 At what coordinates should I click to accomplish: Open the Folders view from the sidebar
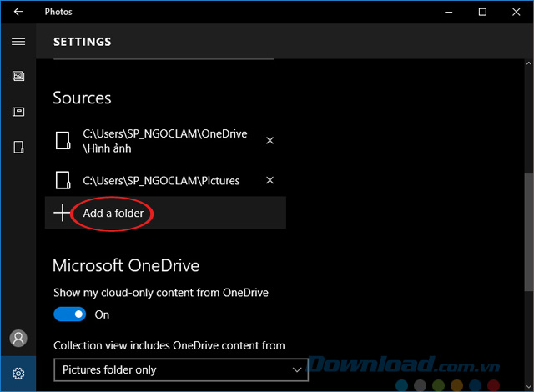18,147
